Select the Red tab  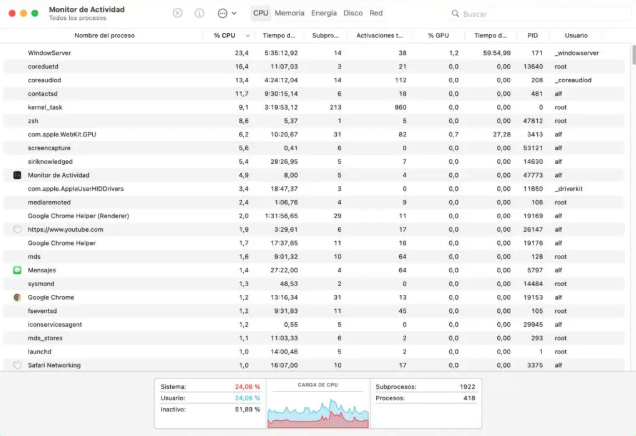[376, 14]
